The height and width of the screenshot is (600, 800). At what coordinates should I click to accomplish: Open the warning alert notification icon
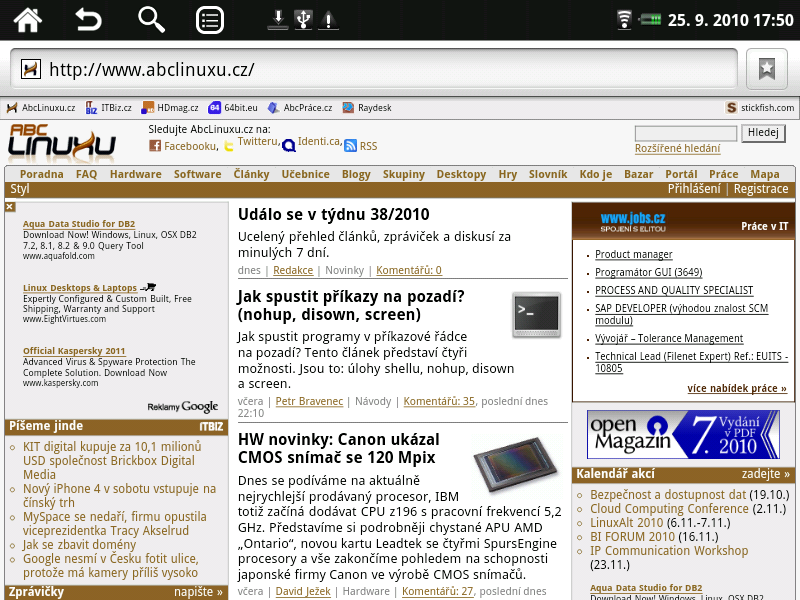[328, 20]
